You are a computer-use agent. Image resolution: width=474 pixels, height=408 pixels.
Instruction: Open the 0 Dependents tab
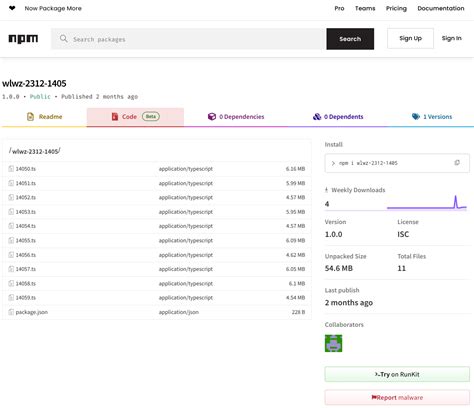pos(338,117)
